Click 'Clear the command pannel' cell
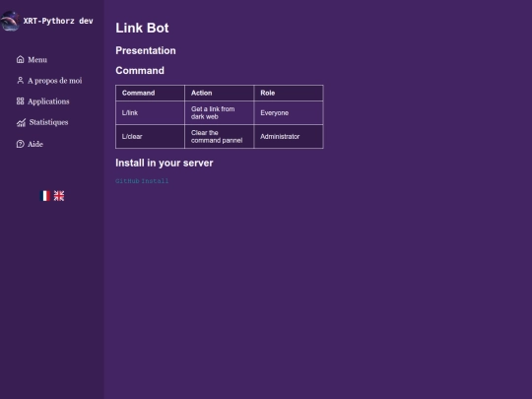The height and width of the screenshot is (399, 532). pos(219,136)
